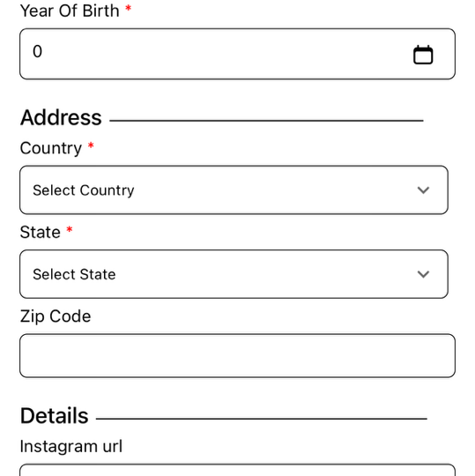
Task: Click the required asterisk next to Country
Action: tap(91, 145)
